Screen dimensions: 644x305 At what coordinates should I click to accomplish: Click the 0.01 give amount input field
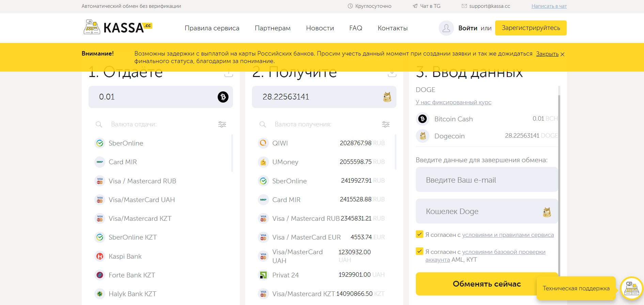[x=161, y=97]
